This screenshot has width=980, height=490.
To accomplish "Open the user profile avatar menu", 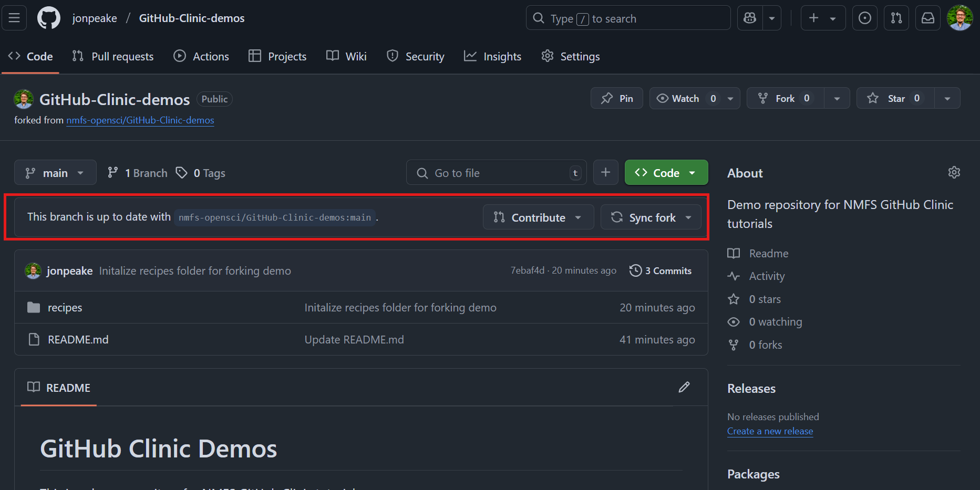I will [960, 18].
